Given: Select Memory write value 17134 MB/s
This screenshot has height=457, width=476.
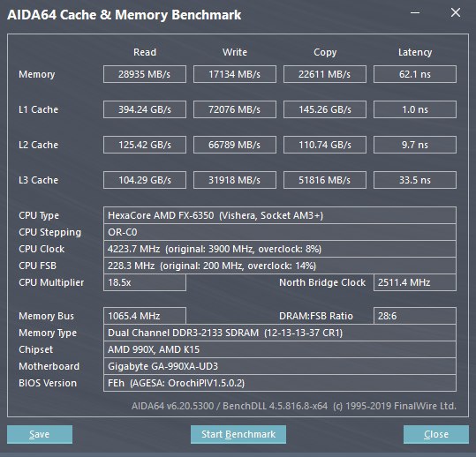Looking at the screenshot, I should 235,74.
